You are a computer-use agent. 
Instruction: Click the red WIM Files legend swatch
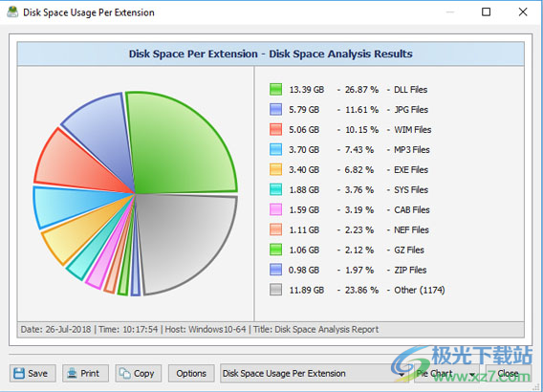[x=275, y=129]
